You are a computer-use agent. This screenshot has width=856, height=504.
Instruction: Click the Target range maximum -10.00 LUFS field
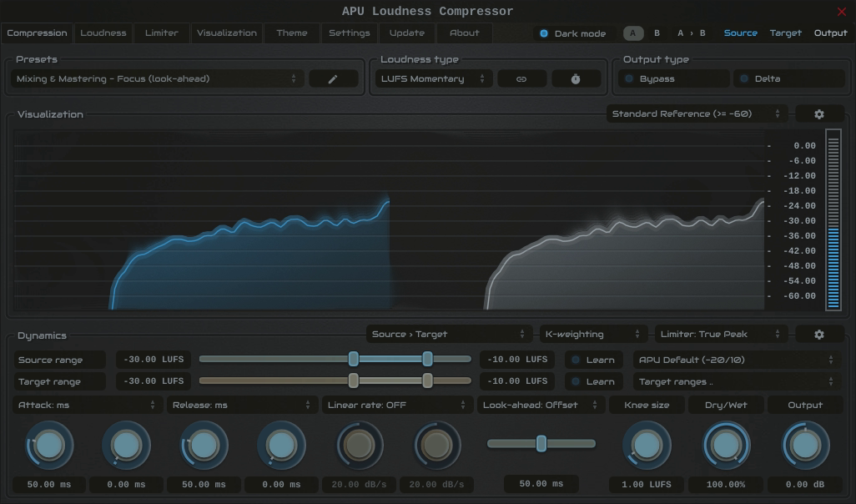click(x=517, y=381)
